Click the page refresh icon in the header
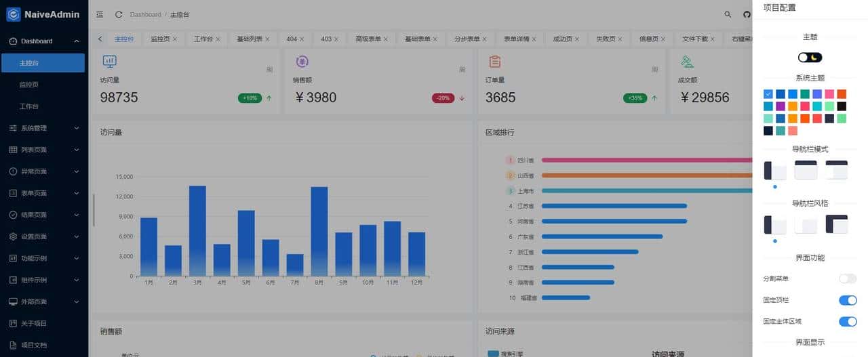Image resolution: width=868 pixels, height=357 pixels. pos(119,14)
